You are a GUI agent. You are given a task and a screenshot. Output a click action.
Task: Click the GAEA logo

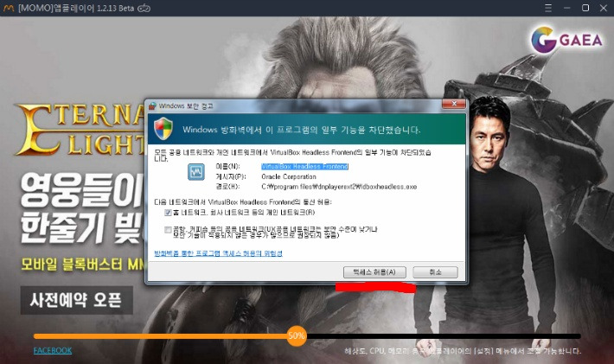(566, 40)
